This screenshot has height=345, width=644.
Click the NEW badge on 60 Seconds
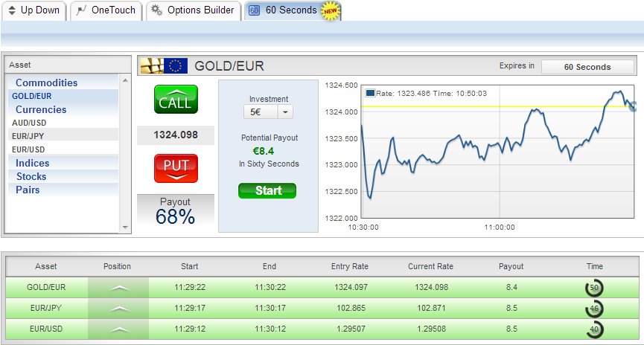[x=331, y=11]
